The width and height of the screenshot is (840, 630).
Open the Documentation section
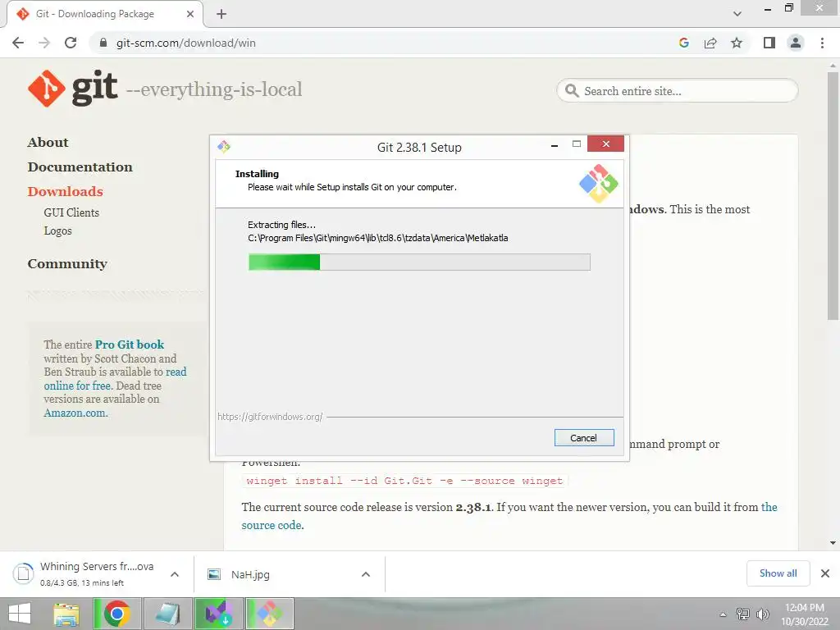click(80, 167)
